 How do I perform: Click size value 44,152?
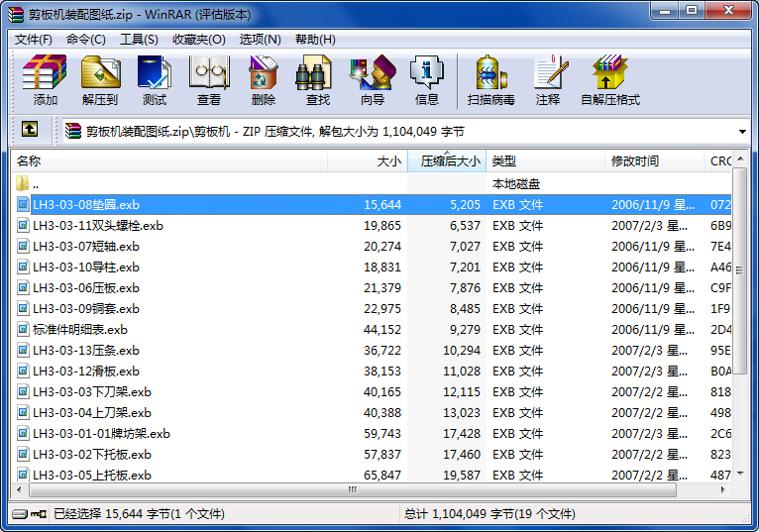pyautogui.click(x=382, y=330)
